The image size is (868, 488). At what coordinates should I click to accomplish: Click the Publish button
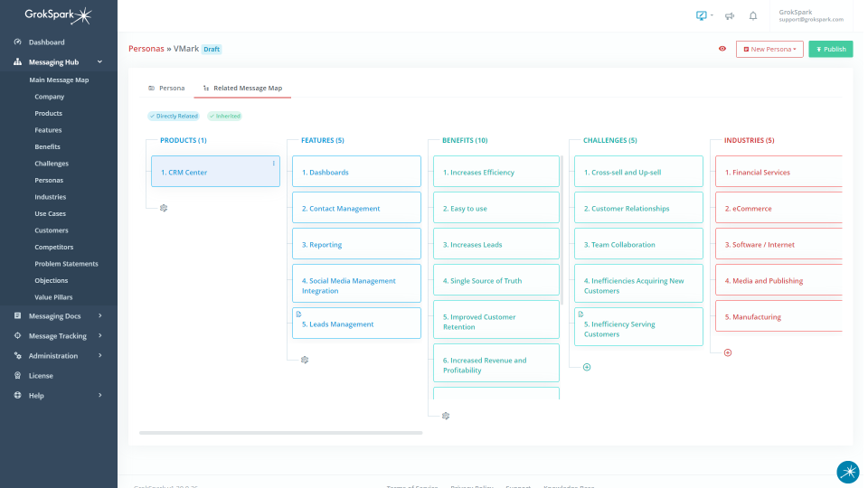pyautogui.click(x=830, y=49)
